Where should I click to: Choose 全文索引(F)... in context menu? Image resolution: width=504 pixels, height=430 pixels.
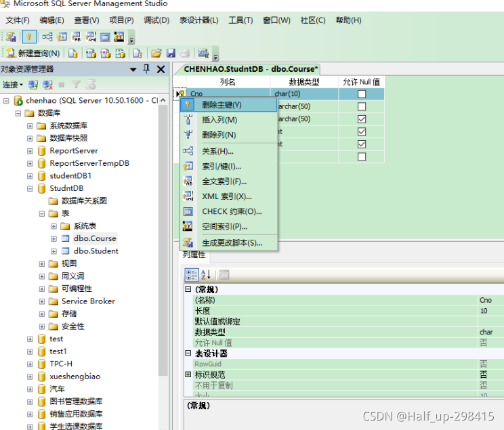(228, 181)
